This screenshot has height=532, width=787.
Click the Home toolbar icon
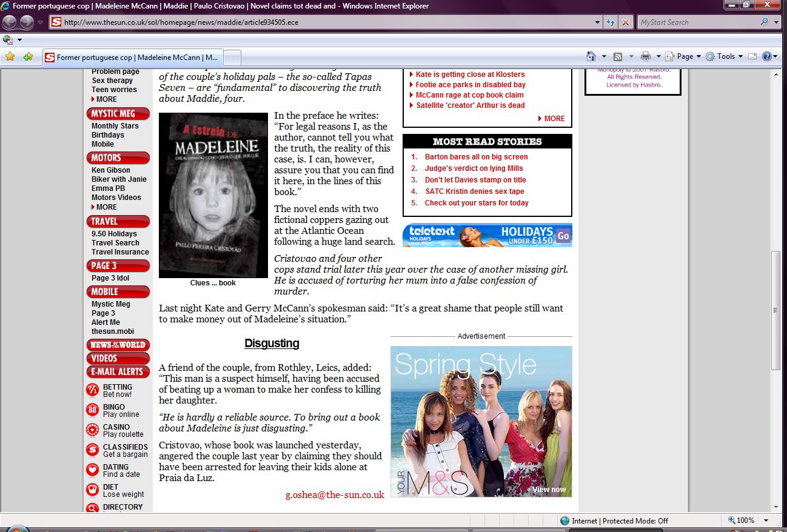point(591,56)
